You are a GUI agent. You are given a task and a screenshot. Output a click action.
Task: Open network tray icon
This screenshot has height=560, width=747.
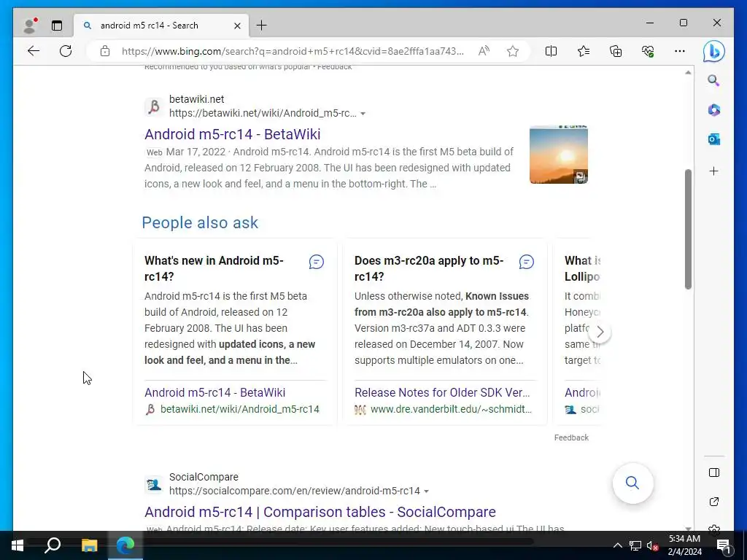click(x=635, y=545)
